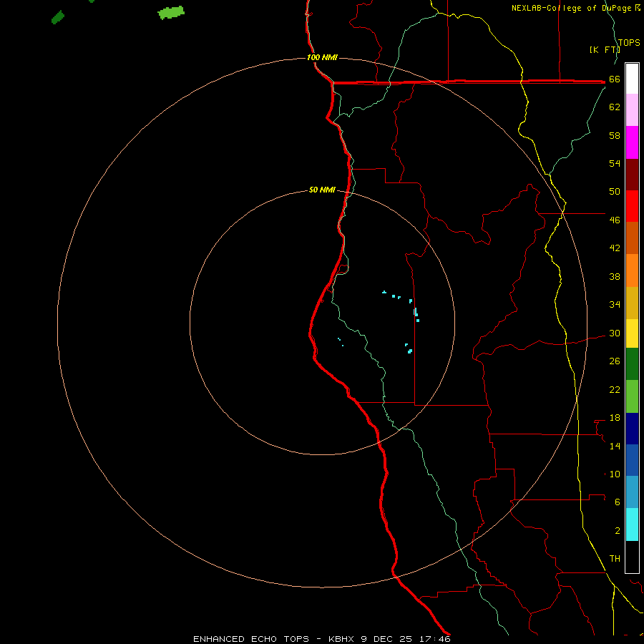The height and width of the screenshot is (644, 644).
Task: Click the 42 legend value
Action: click(615, 248)
